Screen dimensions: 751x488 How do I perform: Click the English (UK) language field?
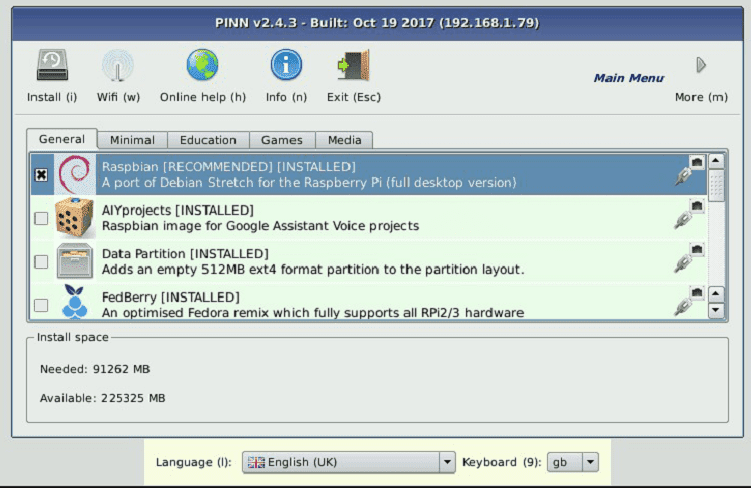[348, 462]
